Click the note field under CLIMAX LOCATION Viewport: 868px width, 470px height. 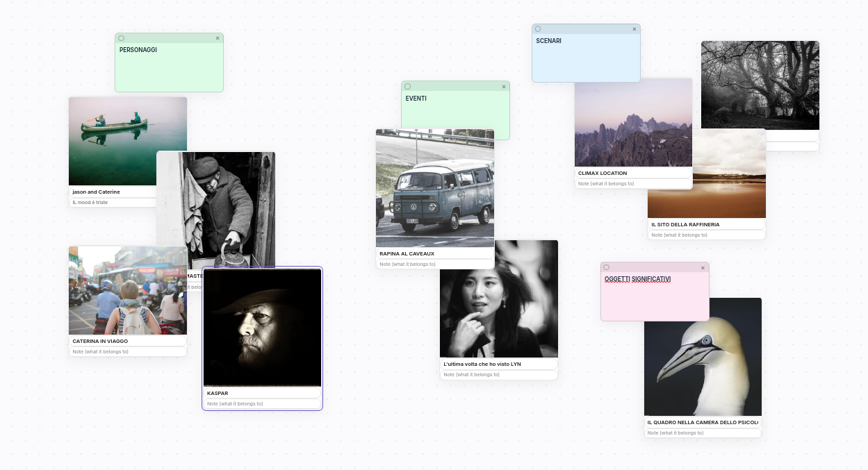(x=633, y=184)
